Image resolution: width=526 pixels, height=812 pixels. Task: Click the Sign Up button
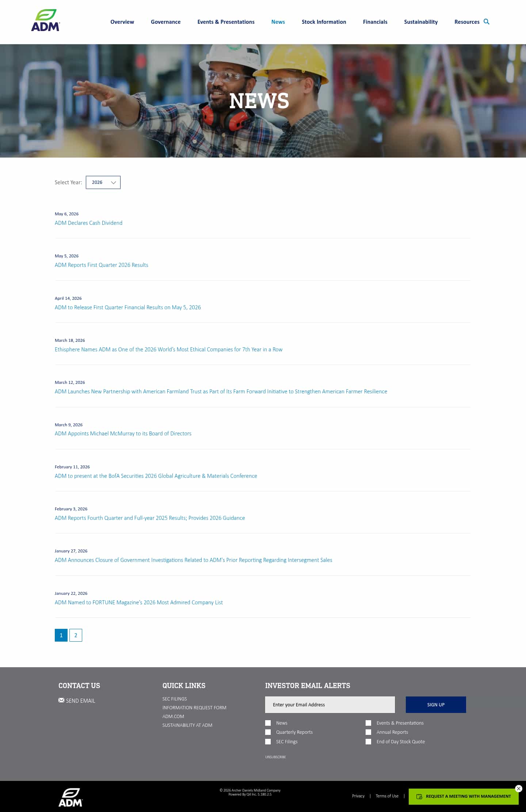pos(436,705)
